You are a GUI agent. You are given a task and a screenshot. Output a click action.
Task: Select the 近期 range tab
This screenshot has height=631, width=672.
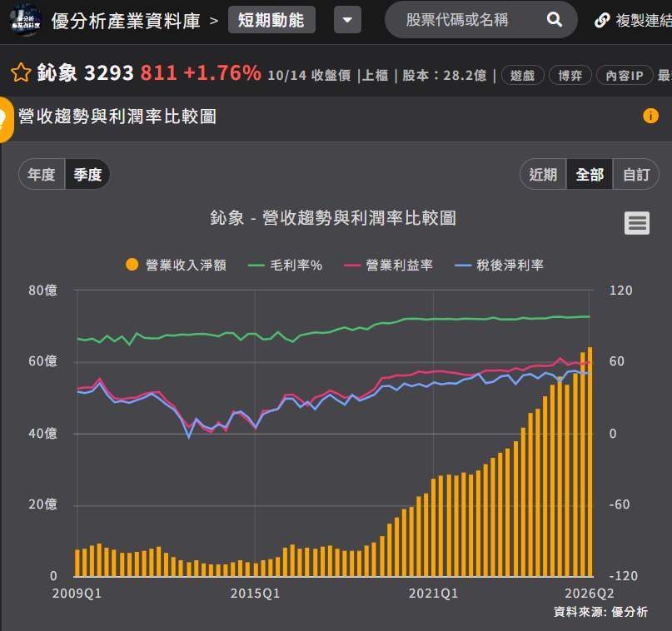click(x=543, y=174)
